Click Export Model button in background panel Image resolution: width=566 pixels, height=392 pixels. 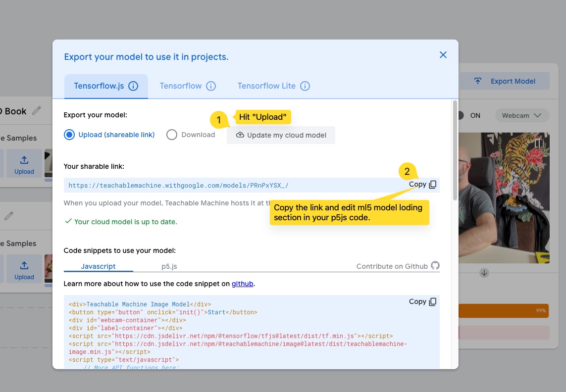505,81
